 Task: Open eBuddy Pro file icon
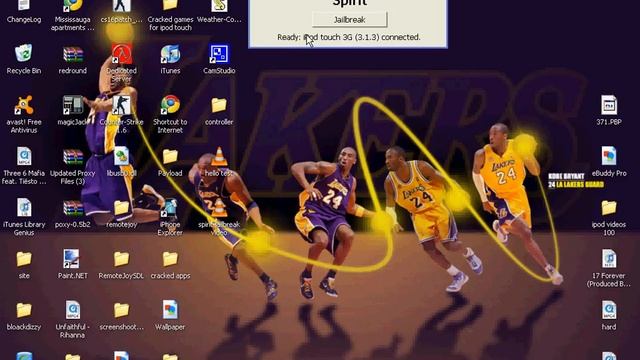(609, 157)
